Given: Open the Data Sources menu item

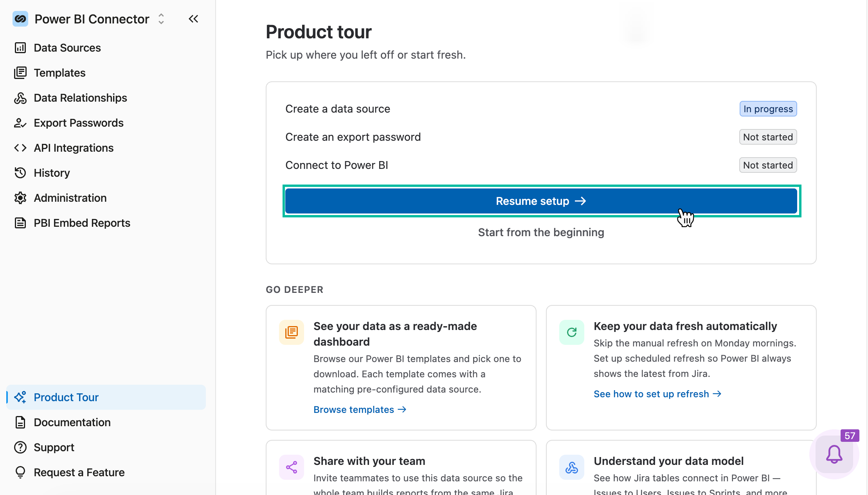Looking at the screenshot, I should [67, 48].
